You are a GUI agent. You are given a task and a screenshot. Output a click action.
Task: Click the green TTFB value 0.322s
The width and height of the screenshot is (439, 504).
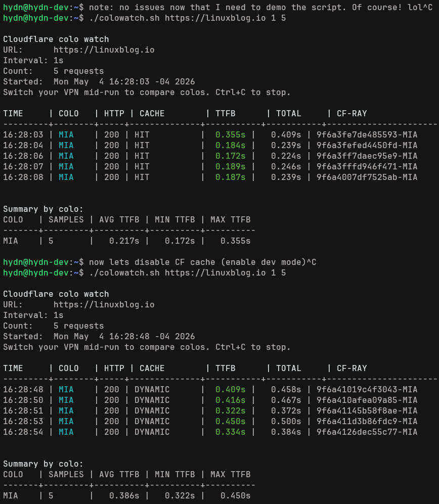pyautogui.click(x=230, y=411)
